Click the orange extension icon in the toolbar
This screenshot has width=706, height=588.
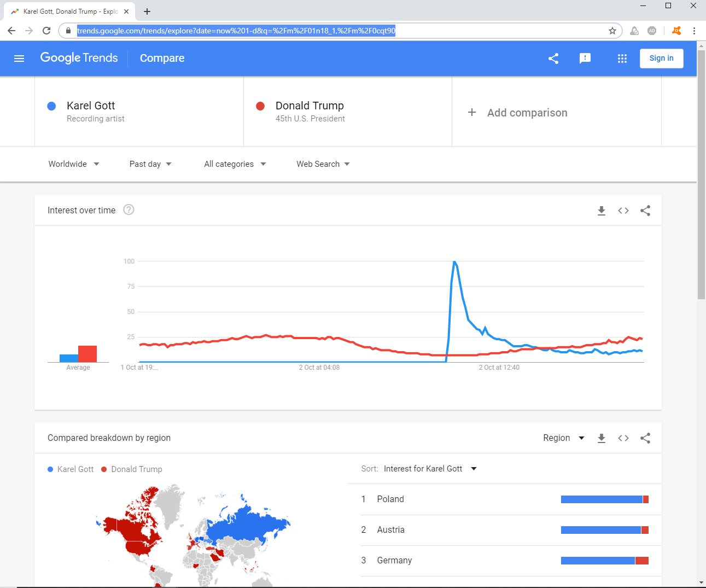coord(677,31)
